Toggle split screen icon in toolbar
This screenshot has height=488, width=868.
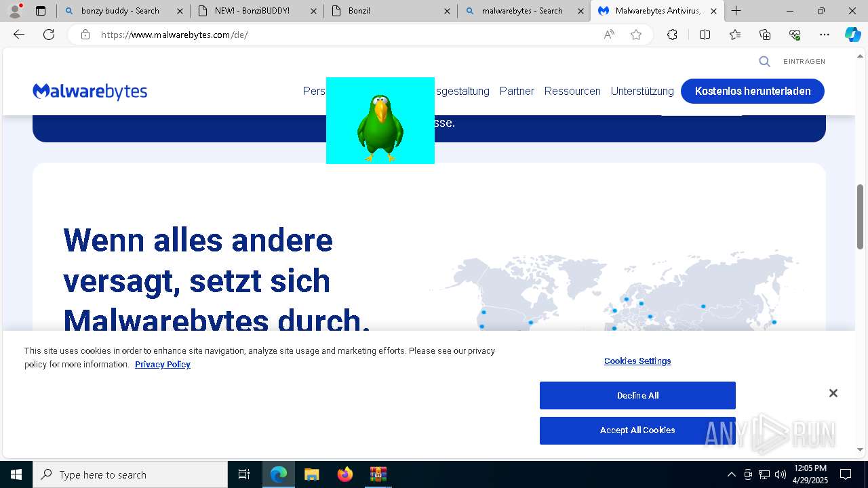click(x=705, y=35)
